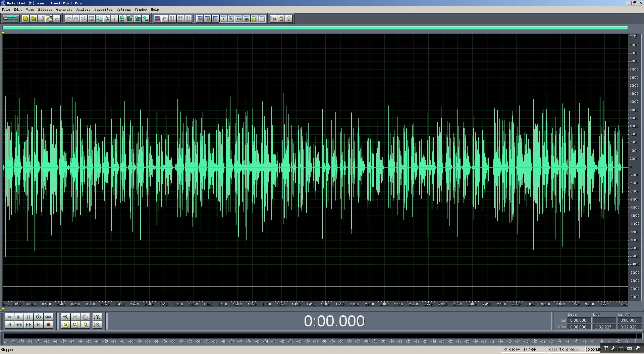Click the Paste clipboard icon in the toolbar
Image resolution: width=644 pixels, height=354 pixels.
(115, 18)
